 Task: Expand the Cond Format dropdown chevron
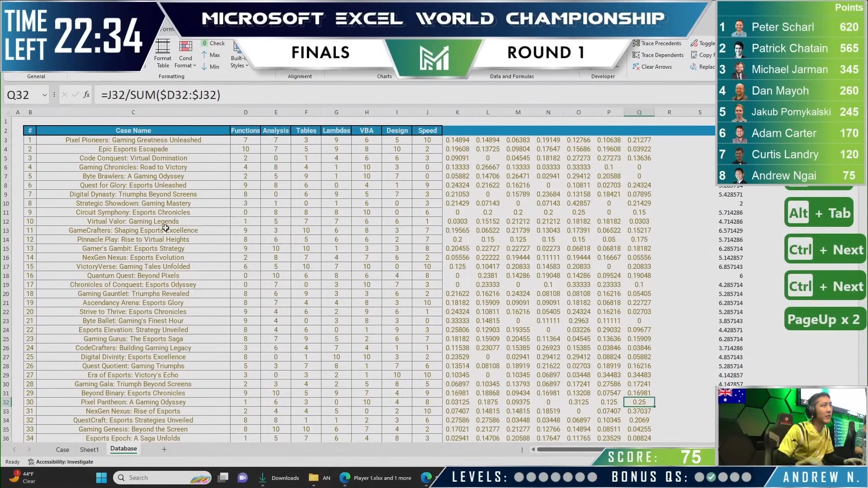tap(194, 66)
